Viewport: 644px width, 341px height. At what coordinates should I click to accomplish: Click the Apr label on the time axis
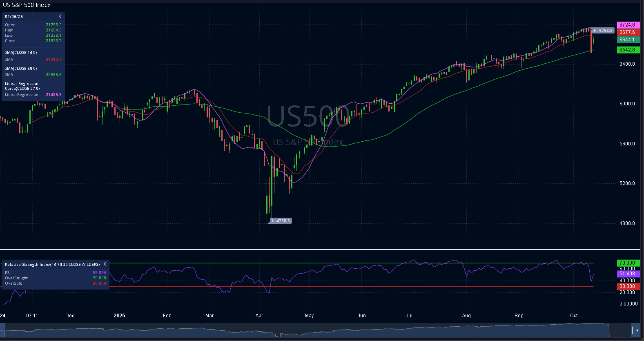click(259, 316)
